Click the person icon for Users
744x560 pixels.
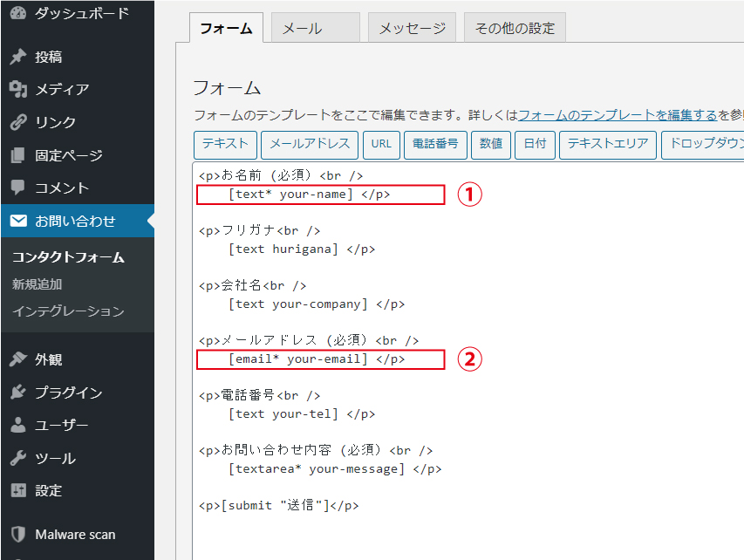17,426
